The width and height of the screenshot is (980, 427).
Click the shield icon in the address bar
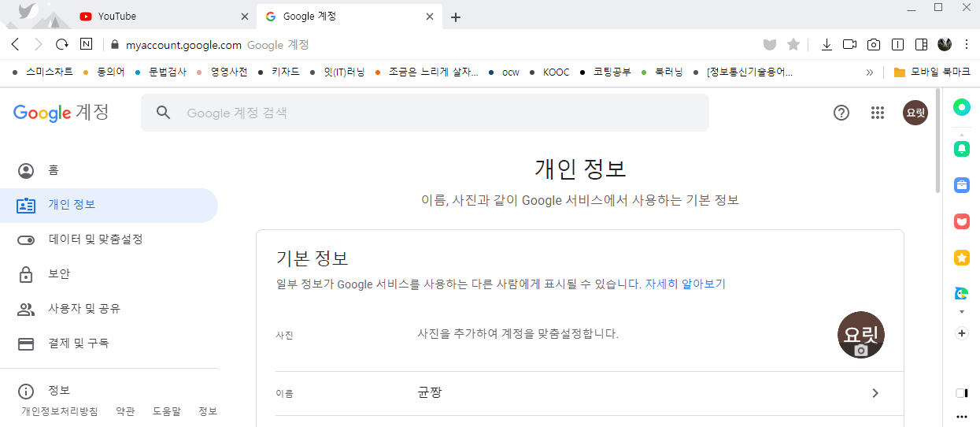coord(770,45)
